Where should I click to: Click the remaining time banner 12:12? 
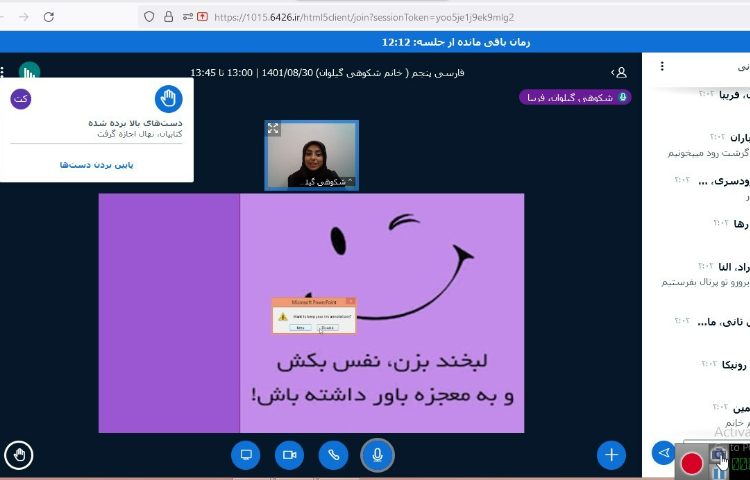[456, 42]
